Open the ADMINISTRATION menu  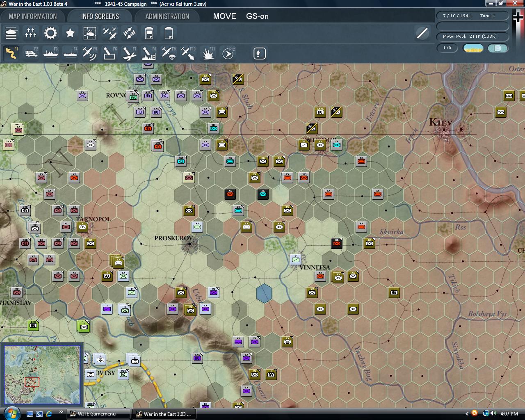pyautogui.click(x=167, y=16)
